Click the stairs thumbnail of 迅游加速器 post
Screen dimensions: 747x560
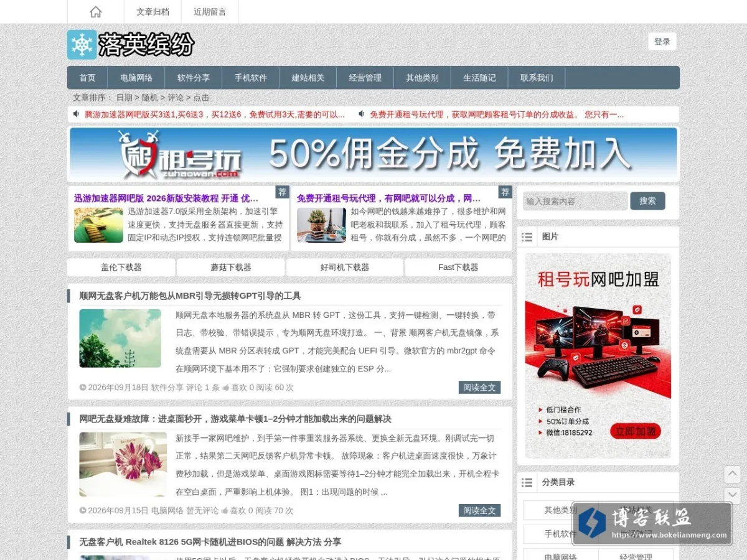98,225
